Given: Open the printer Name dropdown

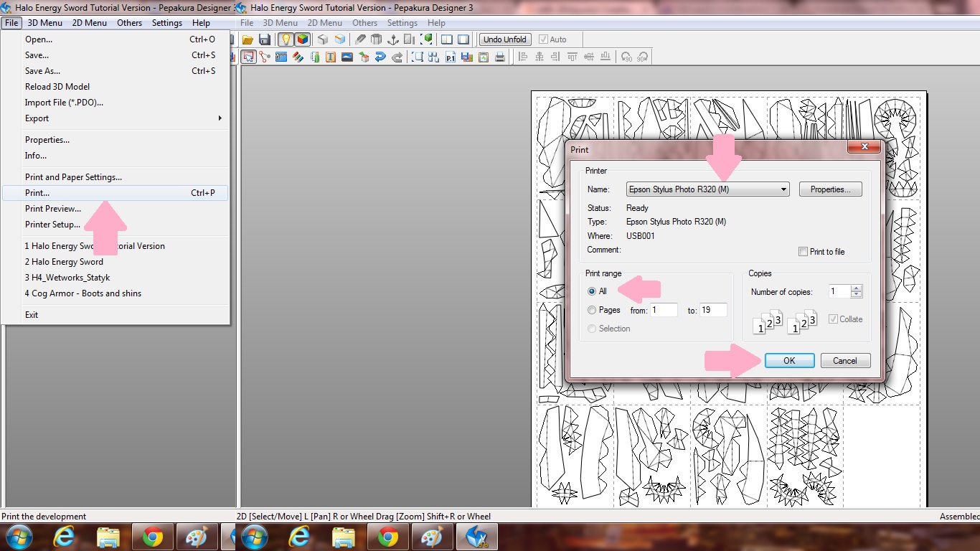Looking at the screenshot, I should [707, 189].
